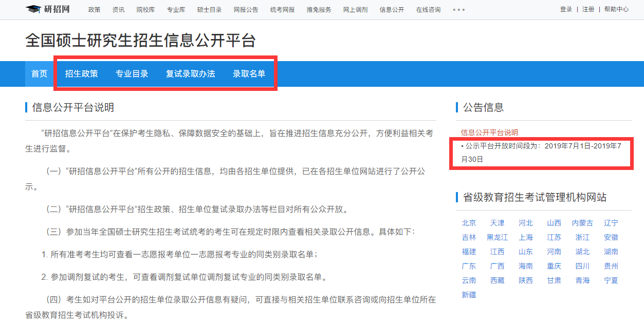Open the 政策 top navigation item
This screenshot has height=324, width=644.
tap(95, 10)
